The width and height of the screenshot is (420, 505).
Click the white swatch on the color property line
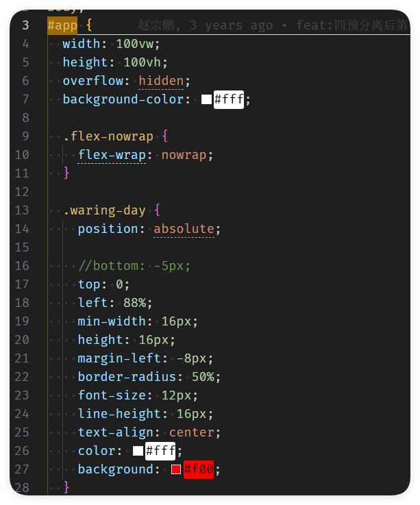pyautogui.click(x=138, y=451)
